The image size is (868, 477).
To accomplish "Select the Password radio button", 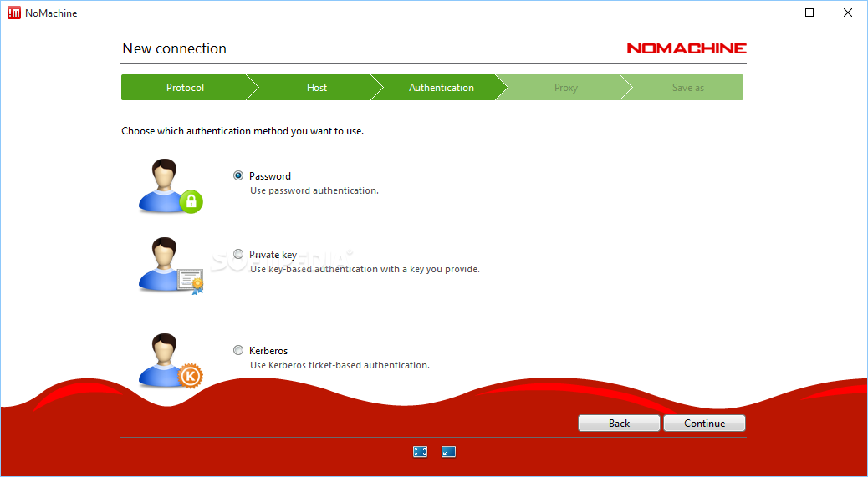I will (238, 175).
